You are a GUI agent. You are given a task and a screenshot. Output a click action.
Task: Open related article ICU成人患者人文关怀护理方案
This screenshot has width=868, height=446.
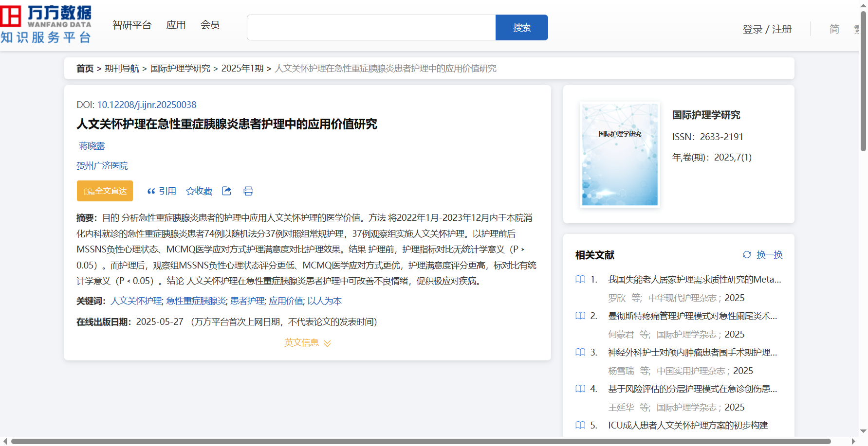[x=688, y=426]
